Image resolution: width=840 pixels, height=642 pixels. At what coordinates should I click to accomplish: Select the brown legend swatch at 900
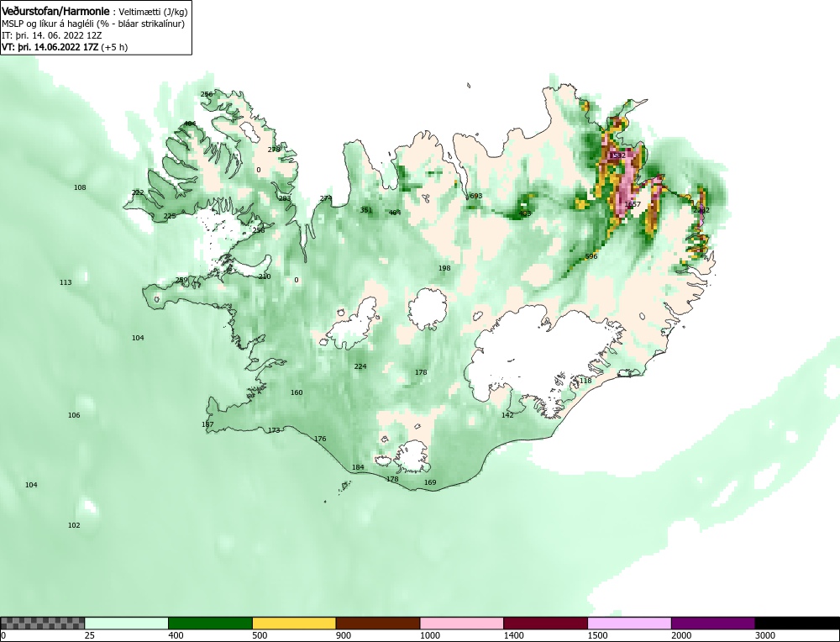point(378,624)
